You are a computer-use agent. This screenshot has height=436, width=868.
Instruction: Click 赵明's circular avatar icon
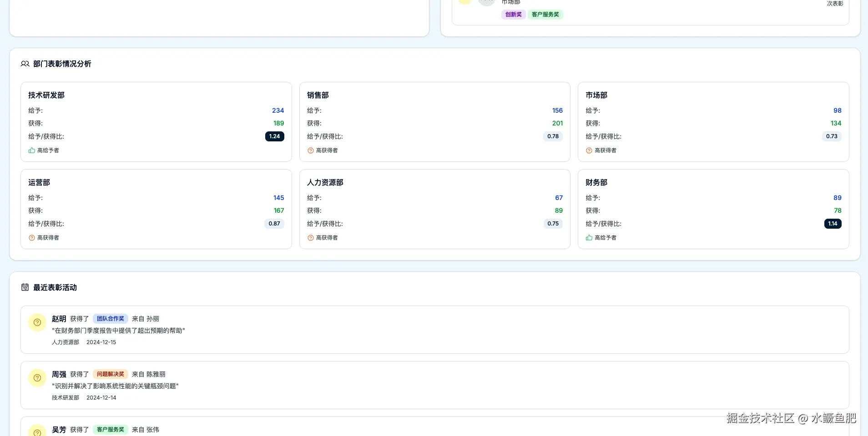pyautogui.click(x=37, y=322)
